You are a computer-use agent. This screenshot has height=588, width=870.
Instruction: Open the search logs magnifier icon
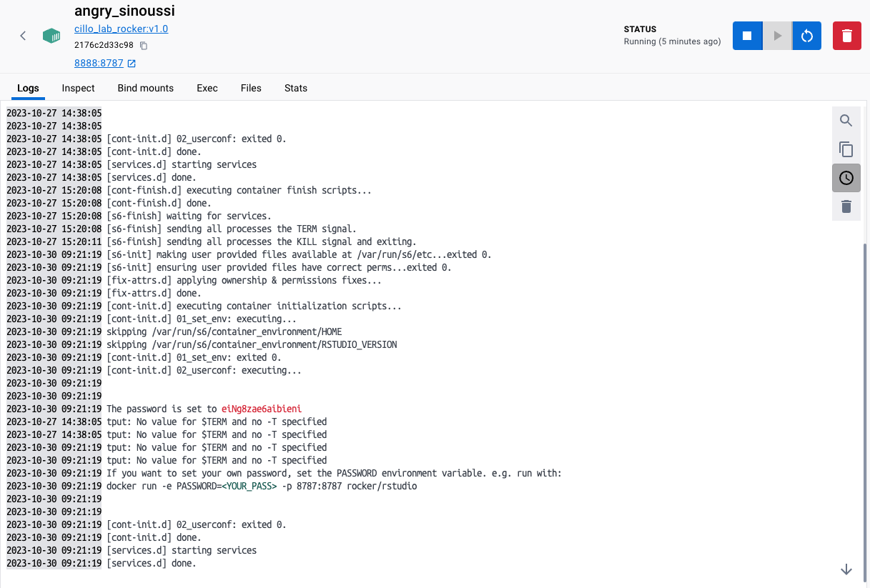[846, 121]
